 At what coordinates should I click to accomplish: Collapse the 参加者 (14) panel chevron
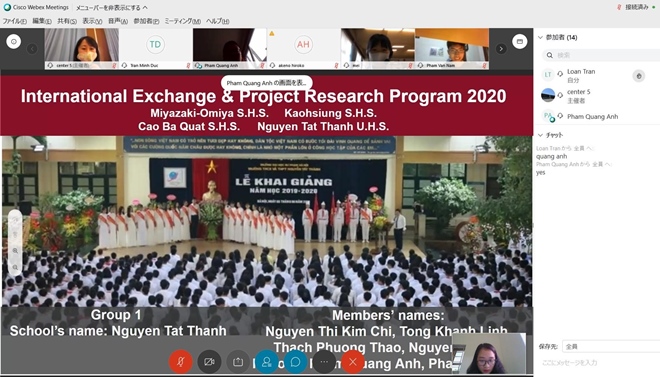click(540, 37)
